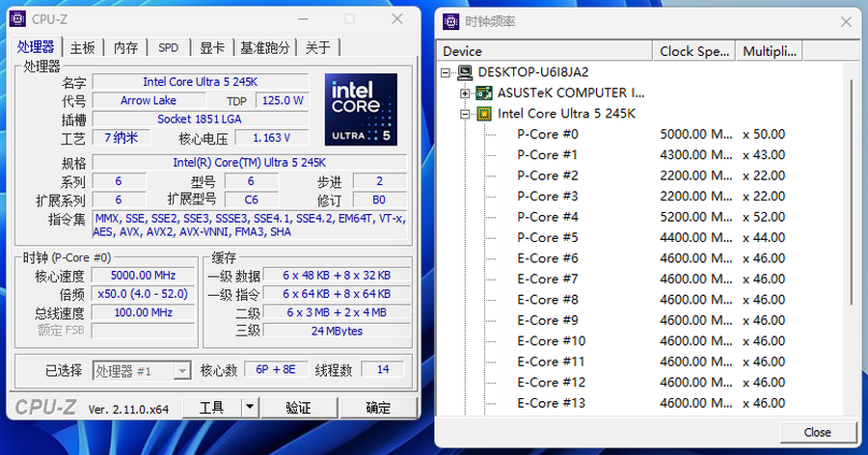Click the 额定 FSB empty field
868x455 pixels.
[143, 331]
